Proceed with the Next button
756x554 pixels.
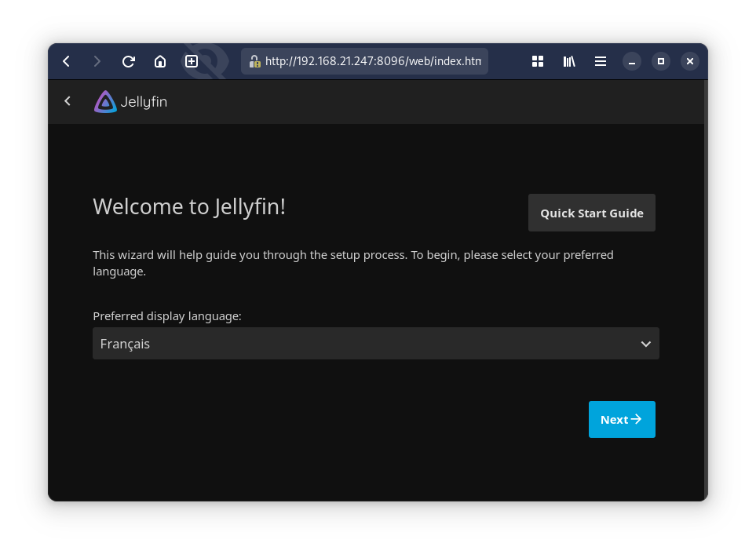tap(622, 419)
